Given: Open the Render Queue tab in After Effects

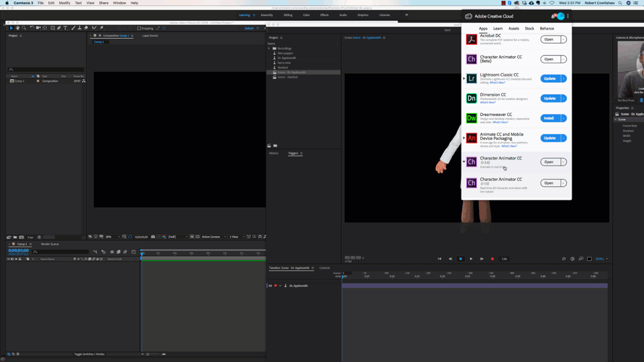Looking at the screenshot, I should pos(50,244).
